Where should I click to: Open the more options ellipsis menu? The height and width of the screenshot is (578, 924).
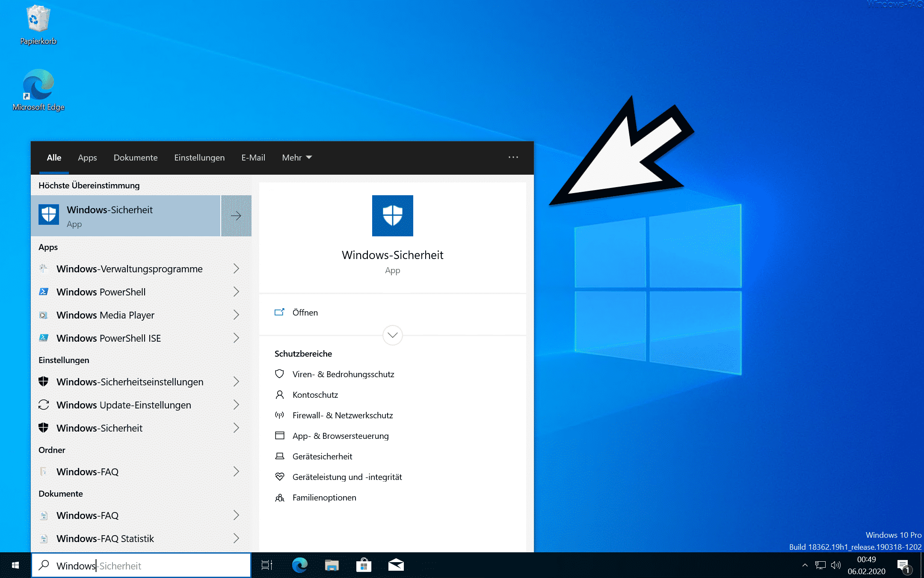(513, 157)
